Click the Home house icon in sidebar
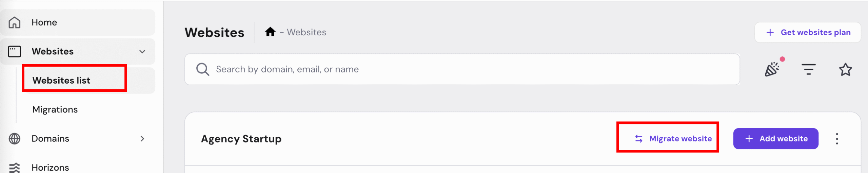This screenshot has width=868, height=173. coord(15,22)
